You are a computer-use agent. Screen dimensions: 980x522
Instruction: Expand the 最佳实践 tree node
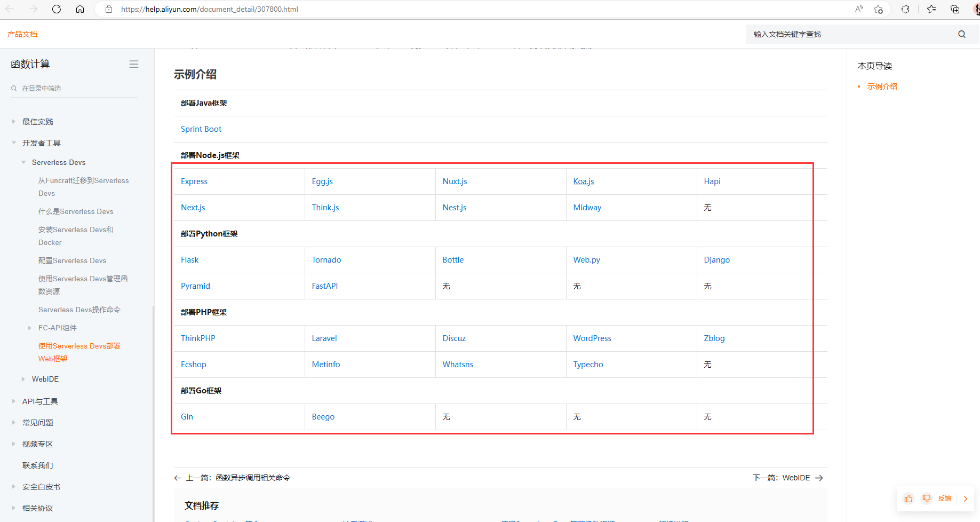point(13,122)
